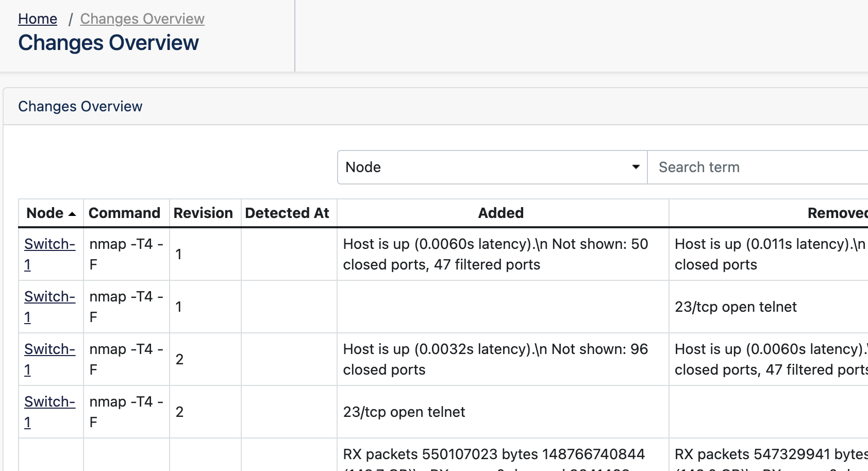Open Switch-1 link in 0.0032s latency row

coord(49,359)
